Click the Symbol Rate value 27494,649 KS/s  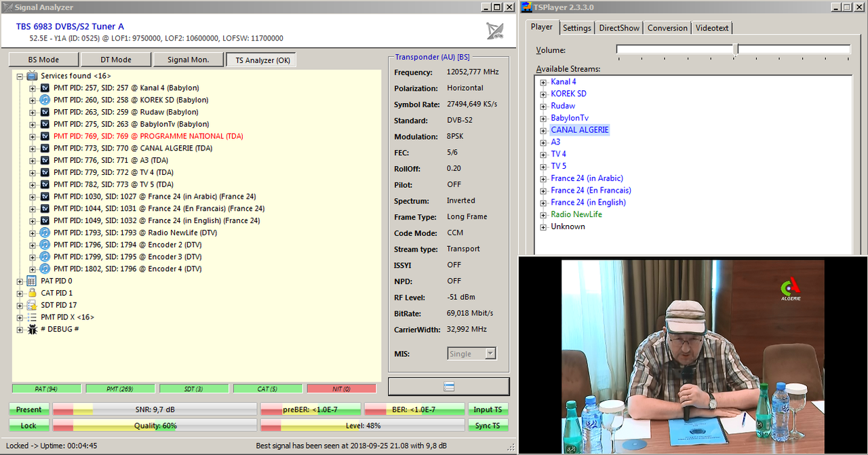pos(472,104)
